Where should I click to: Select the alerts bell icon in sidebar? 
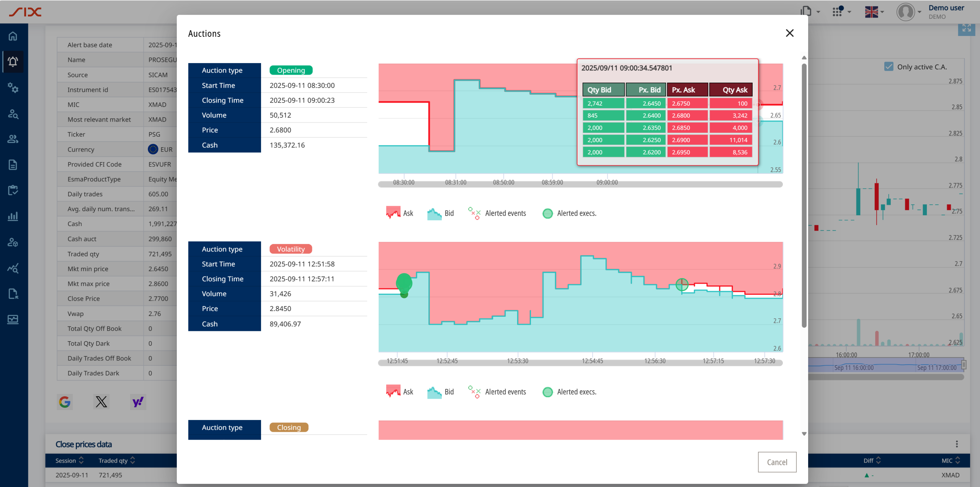coord(13,62)
